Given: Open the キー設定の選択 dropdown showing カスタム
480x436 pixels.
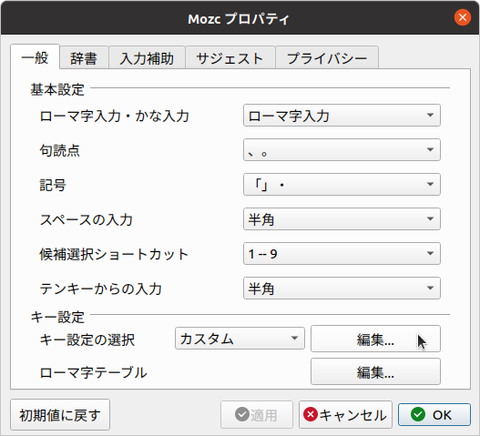Looking at the screenshot, I should pyautogui.click(x=240, y=338).
